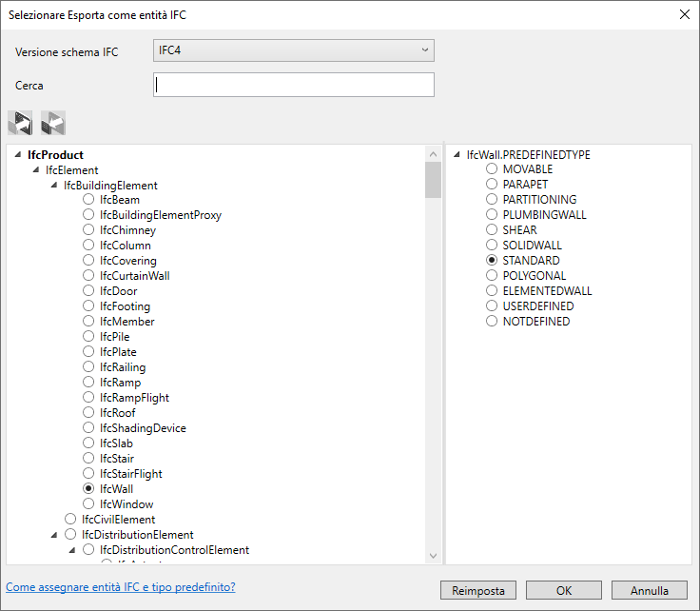This screenshot has width=700, height=611.
Task: Click the first arrow icon below Cerca
Action: [20, 123]
